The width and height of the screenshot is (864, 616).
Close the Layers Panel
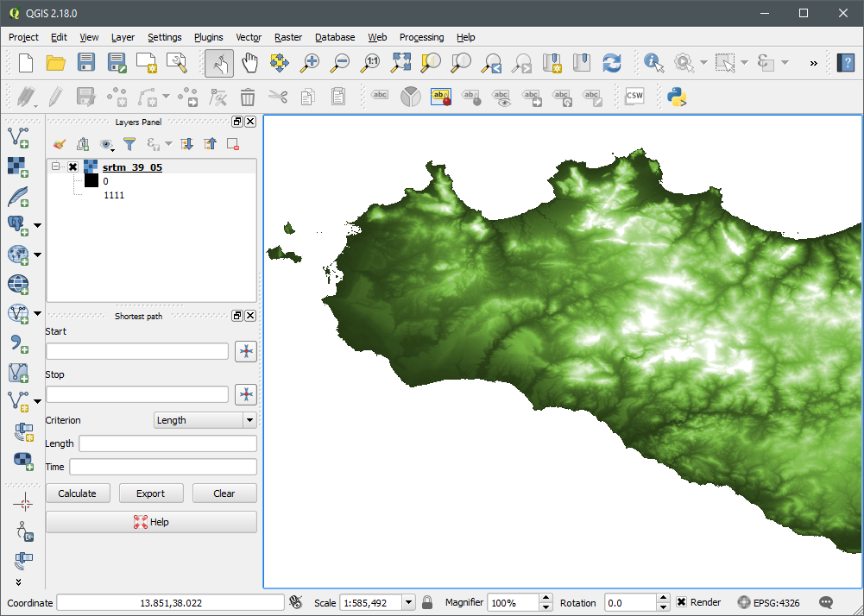click(x=250, y=122)
